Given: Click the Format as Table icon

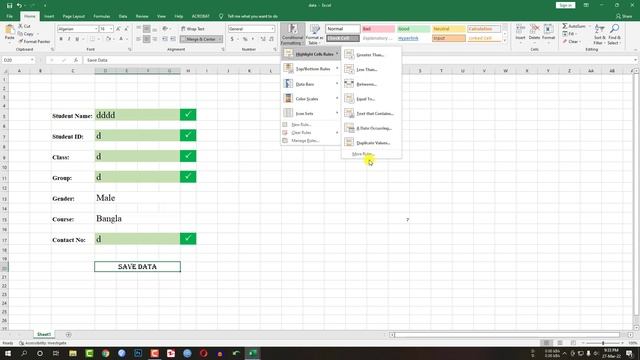Looking at the screenshot, I should tap(315, 30).
